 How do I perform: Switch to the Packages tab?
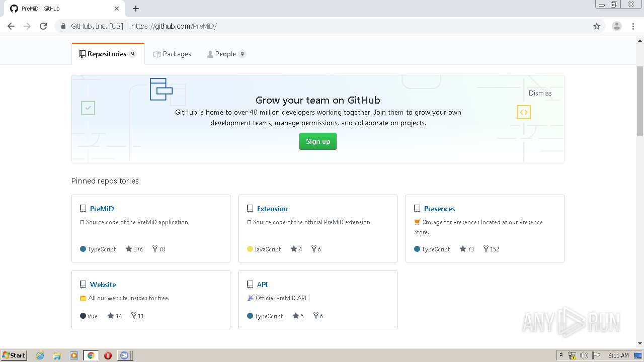pos(172,54)
